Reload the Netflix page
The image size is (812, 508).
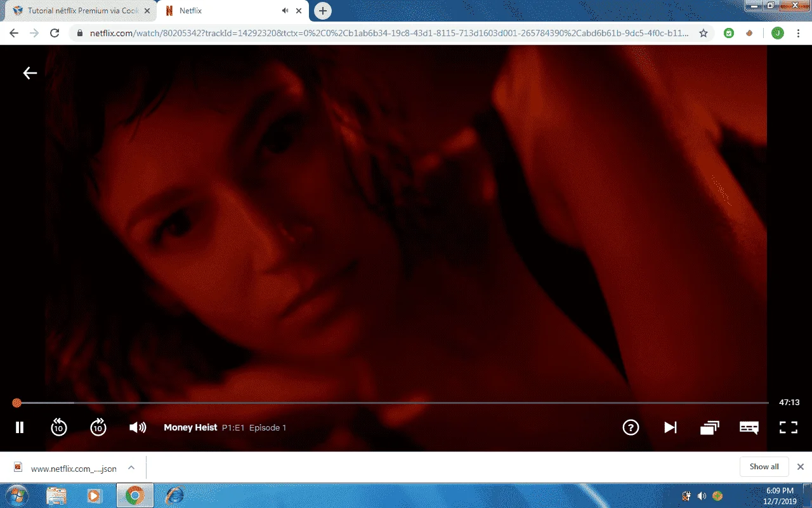(x=55, y=33)
